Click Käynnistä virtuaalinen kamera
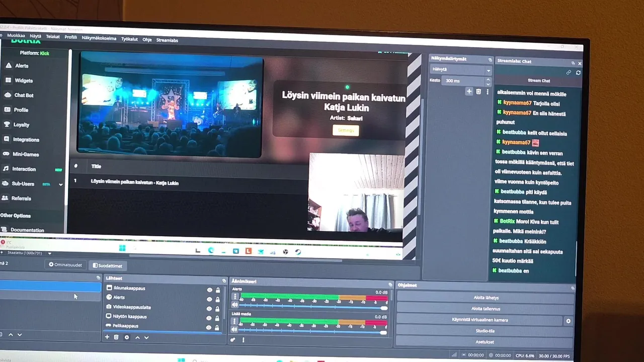Image resolution: width=644 pixels, height=362 pixels. pyautogui.click(x=479, y=320)
